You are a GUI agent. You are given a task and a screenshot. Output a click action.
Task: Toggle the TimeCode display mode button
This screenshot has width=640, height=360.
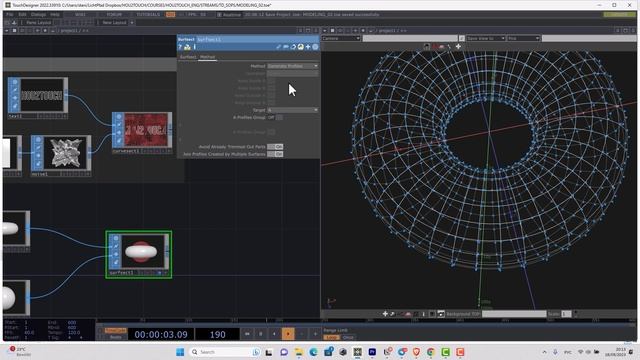(116, 331)
